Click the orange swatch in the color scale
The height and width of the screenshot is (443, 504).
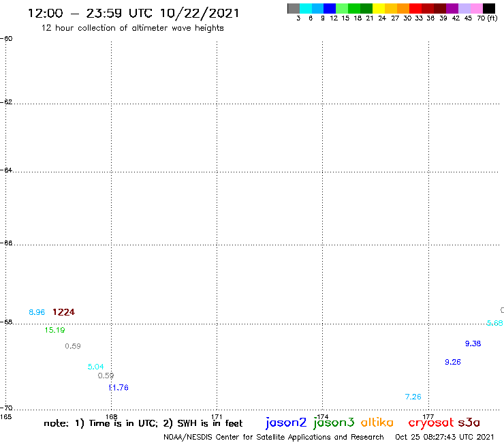point(403,8)
